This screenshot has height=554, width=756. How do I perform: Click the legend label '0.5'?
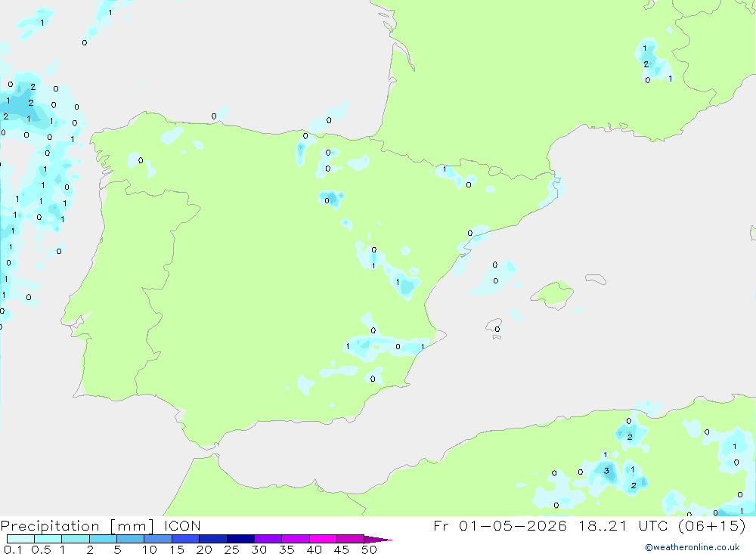tap(41, 549)
